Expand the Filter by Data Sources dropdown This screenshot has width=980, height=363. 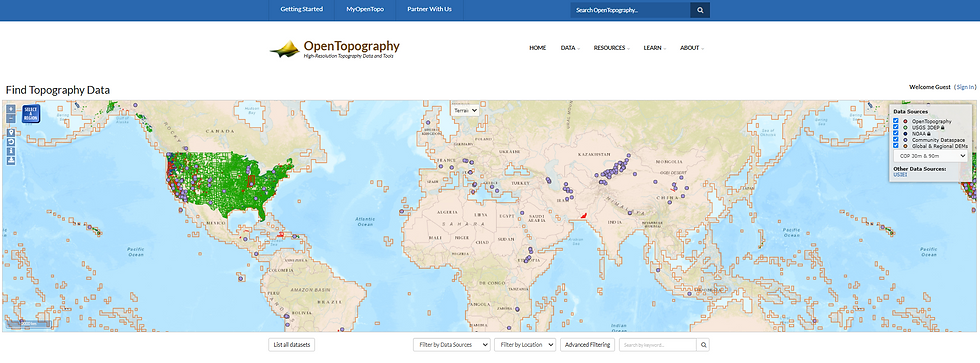point(452,345)
